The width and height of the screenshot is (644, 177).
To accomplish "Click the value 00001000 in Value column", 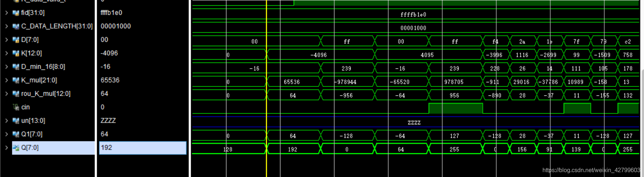I will point(116,26).
